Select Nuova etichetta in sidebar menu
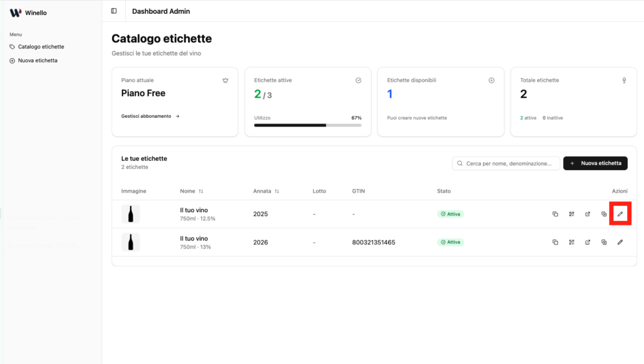 click(37, 60)
